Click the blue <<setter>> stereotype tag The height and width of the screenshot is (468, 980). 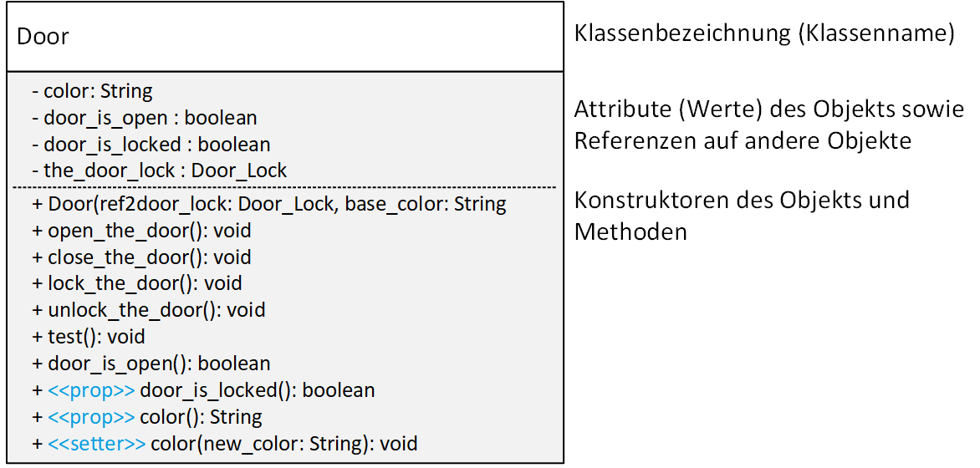point(97,445)
